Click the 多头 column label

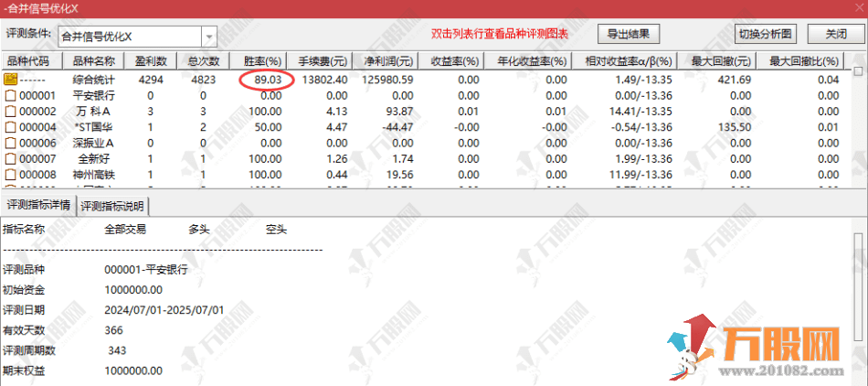click(199, 230)
